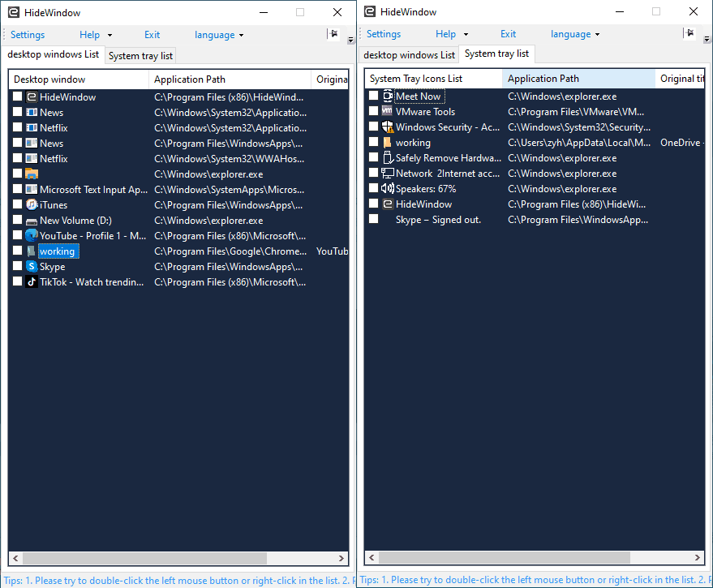Click icon of the Netflix row with WWAHost path
This screenshot has width=713, height=588.
[32, 158]
